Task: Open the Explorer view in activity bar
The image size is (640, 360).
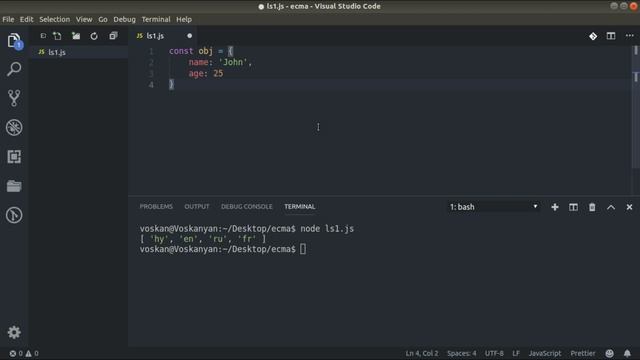Action: point(14,41)
